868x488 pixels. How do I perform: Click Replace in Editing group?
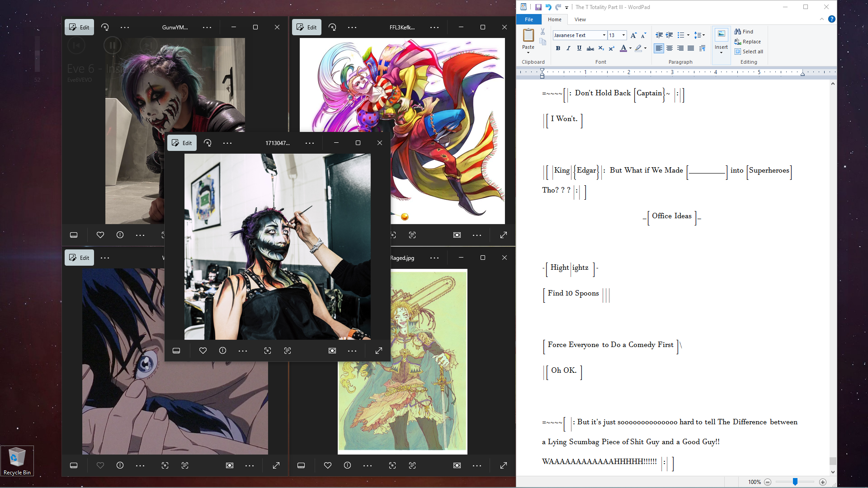tap(747, 42)
